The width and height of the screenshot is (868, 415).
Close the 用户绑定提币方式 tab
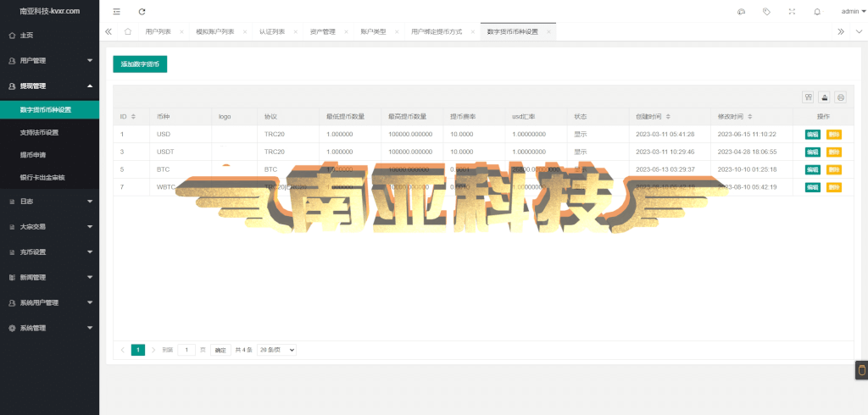473,32
